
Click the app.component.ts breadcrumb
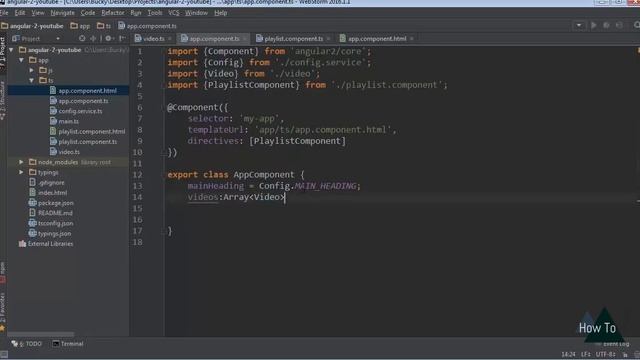tap(147, 26)
